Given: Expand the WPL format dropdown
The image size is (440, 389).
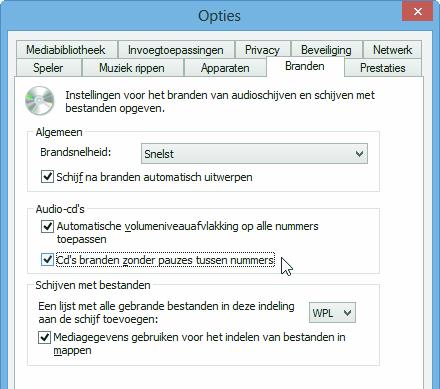Looking at the screenshot, I should point(332,313).
